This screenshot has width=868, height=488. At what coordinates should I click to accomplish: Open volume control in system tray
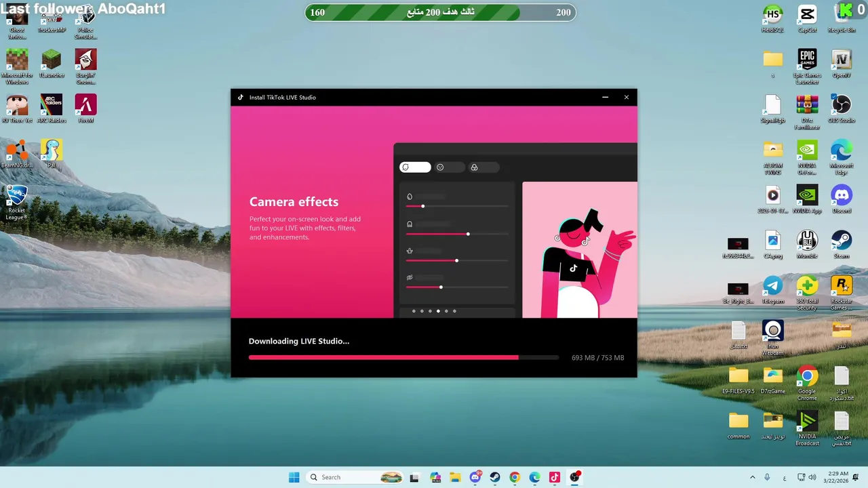(x=812, y=477)
